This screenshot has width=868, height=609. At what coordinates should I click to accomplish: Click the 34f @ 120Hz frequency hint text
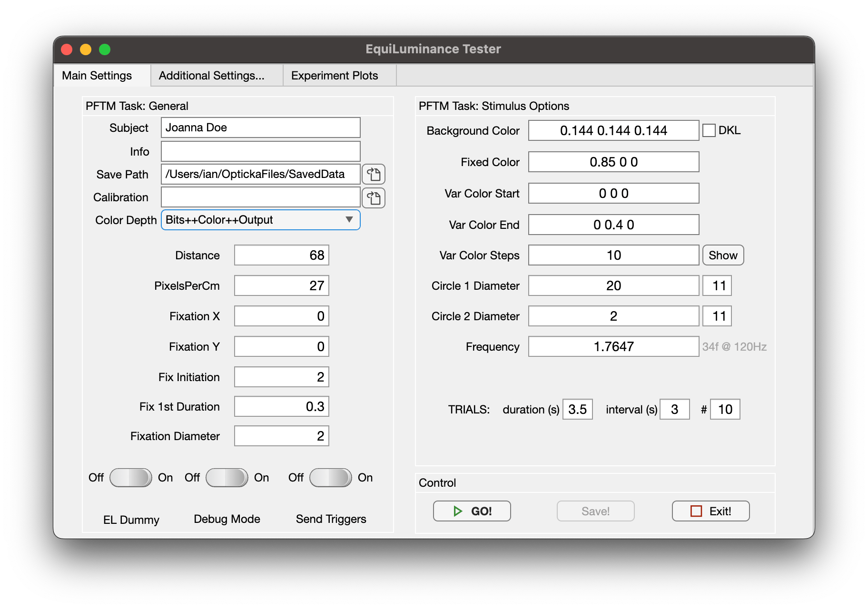734,347
